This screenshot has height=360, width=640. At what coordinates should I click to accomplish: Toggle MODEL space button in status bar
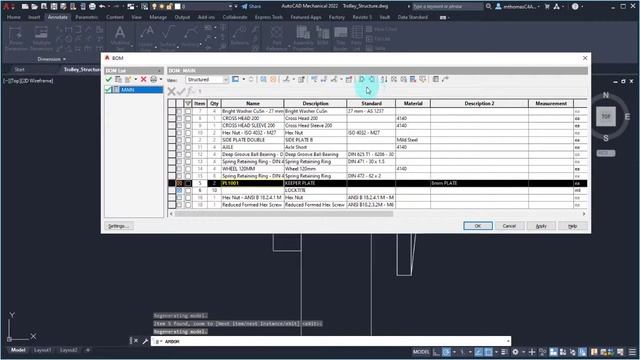(x=421, y=352)
